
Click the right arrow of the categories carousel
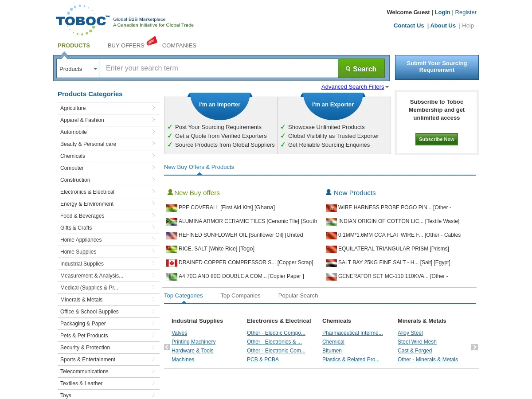coord(474,347)
